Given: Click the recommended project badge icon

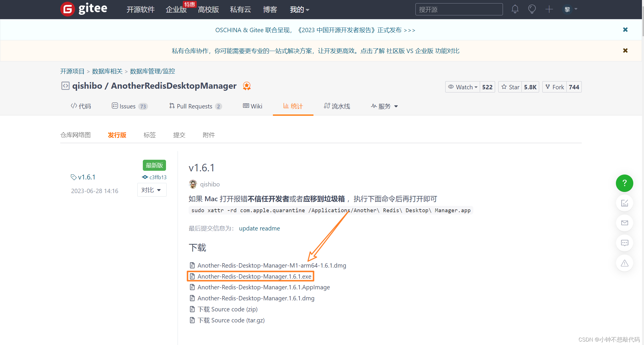Looking at the screenshot, I should pos(247,86).
